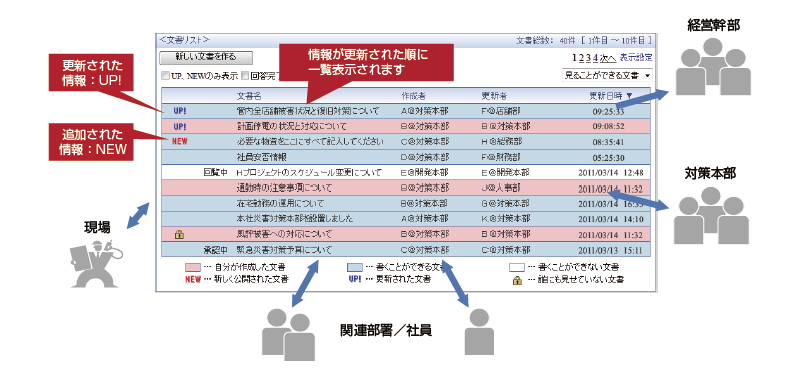Click updater J@人事部
This screenshot has width=800, height=370.
(502, 188)
